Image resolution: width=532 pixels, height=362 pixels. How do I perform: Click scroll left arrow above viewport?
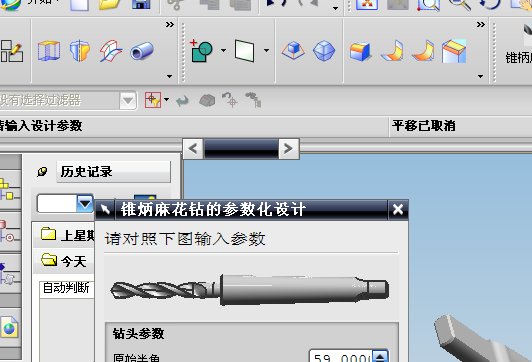click(193, 149)
